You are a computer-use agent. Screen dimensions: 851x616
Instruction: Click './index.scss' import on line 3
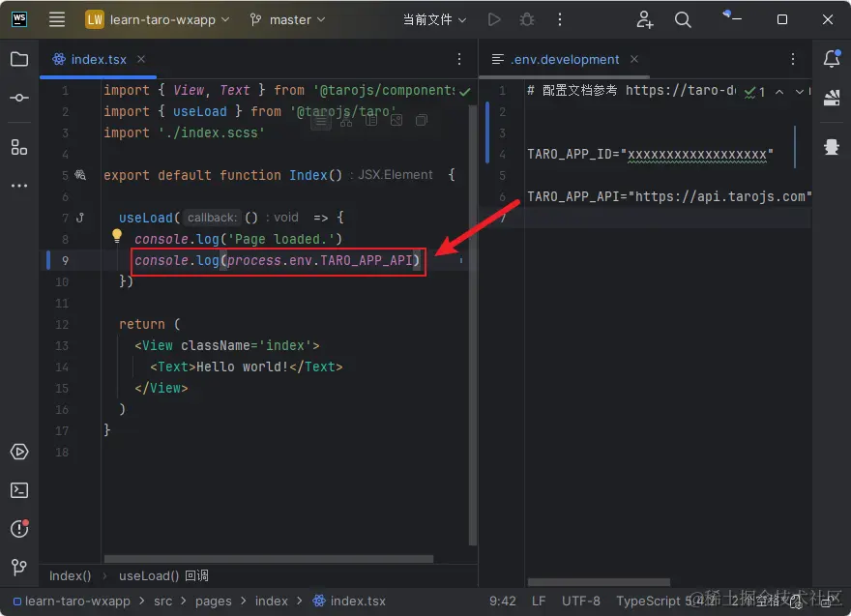click(x=211, y=133)
